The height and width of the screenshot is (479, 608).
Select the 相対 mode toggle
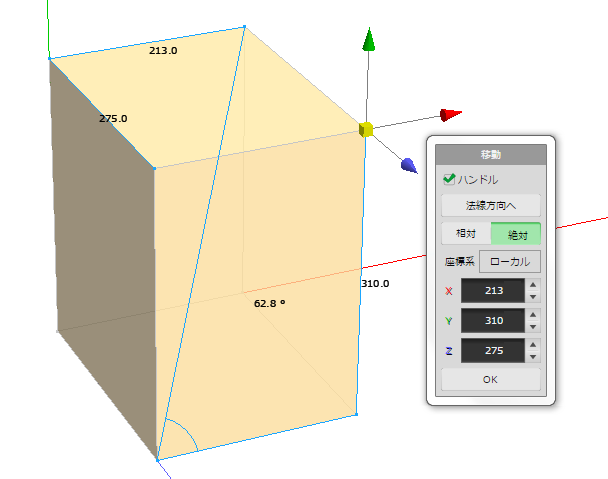(466, 233)
